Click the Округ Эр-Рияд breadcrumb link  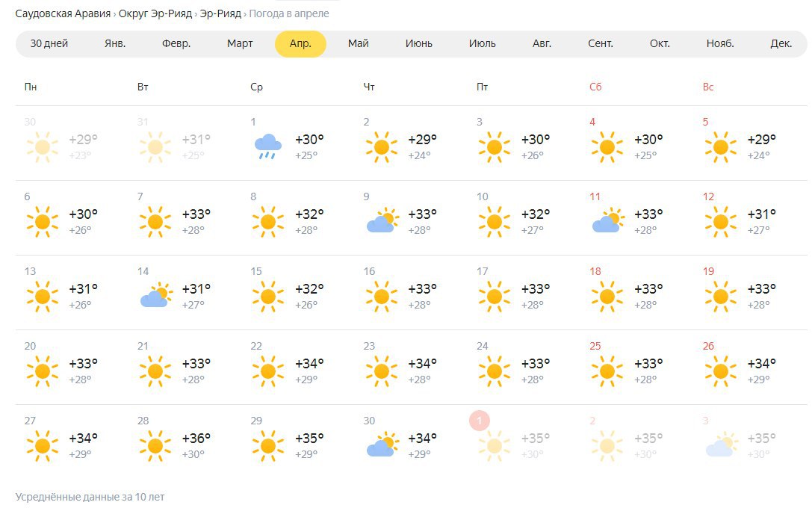click(x=155, y=13)
